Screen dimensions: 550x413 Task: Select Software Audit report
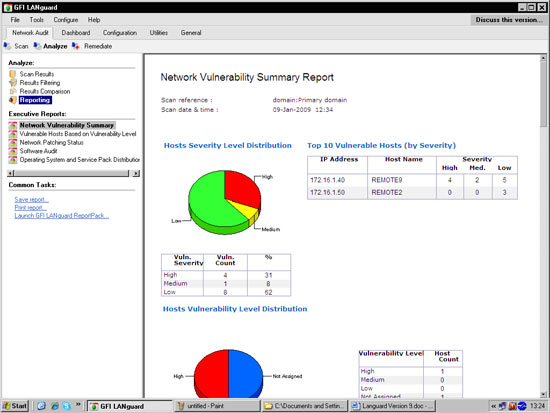[x=38, y=151]
